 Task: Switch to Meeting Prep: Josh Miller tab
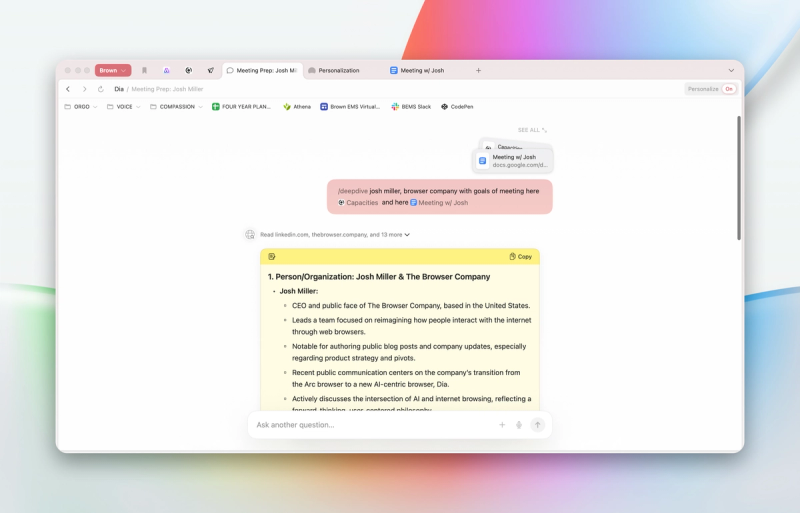coord(262,70)
